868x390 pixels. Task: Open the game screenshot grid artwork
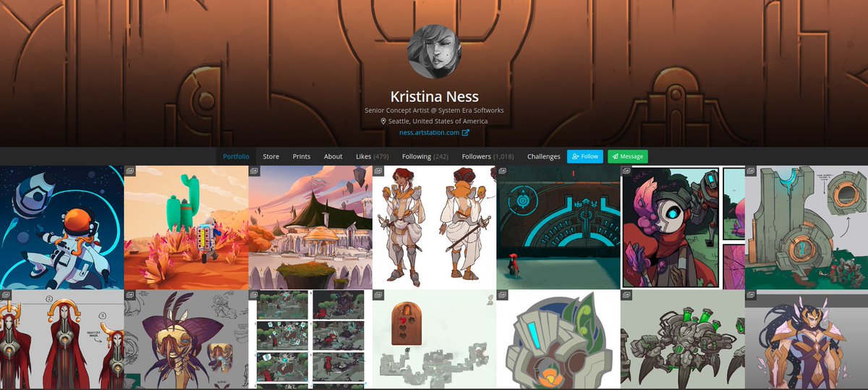(310, 340)
